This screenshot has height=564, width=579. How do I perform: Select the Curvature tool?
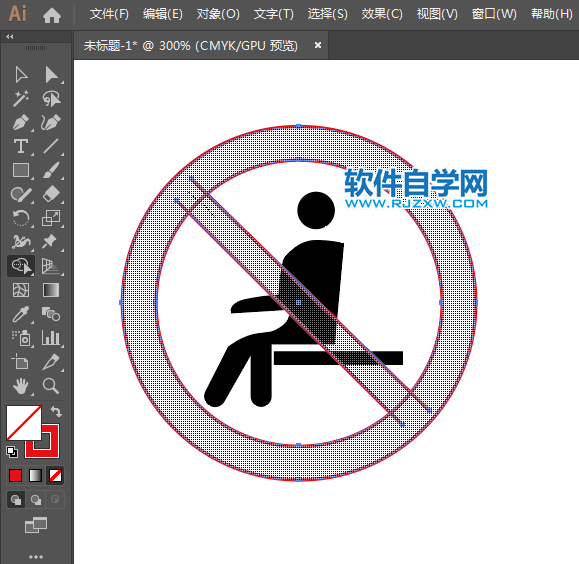click(51, 123)
